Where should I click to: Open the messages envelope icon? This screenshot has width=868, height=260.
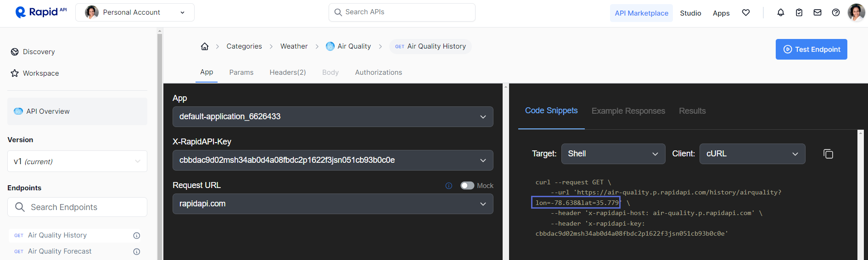[x=818, y=13]
